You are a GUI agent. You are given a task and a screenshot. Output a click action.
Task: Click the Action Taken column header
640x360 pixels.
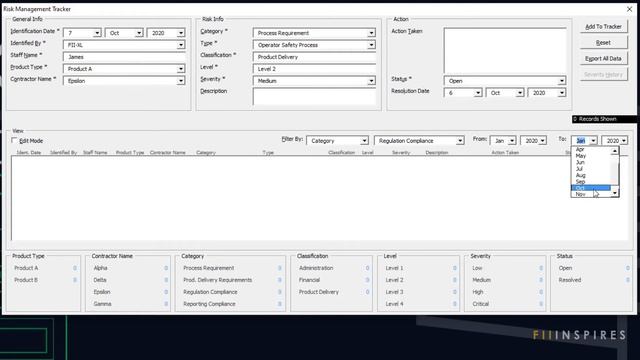pyautogui.click(x=505, y=153)
